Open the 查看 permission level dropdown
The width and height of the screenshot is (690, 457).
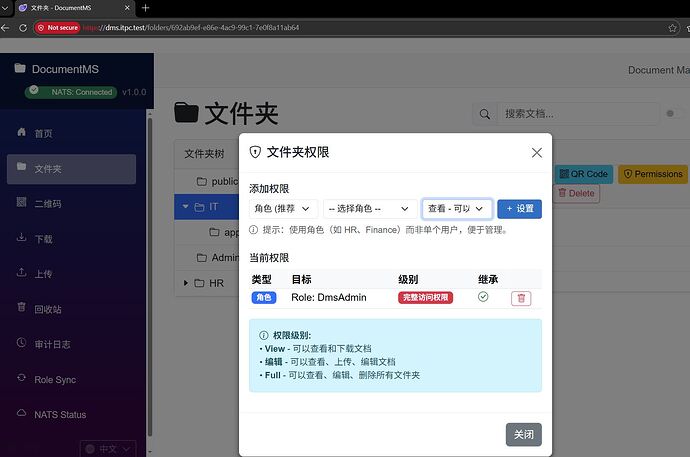tap(457, 208)
